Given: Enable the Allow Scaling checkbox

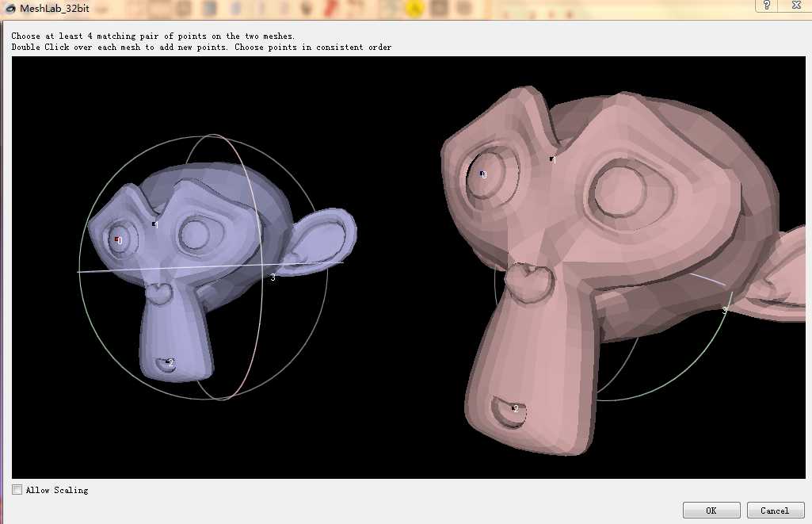Looking at the screenshot, I should (17, 490).
